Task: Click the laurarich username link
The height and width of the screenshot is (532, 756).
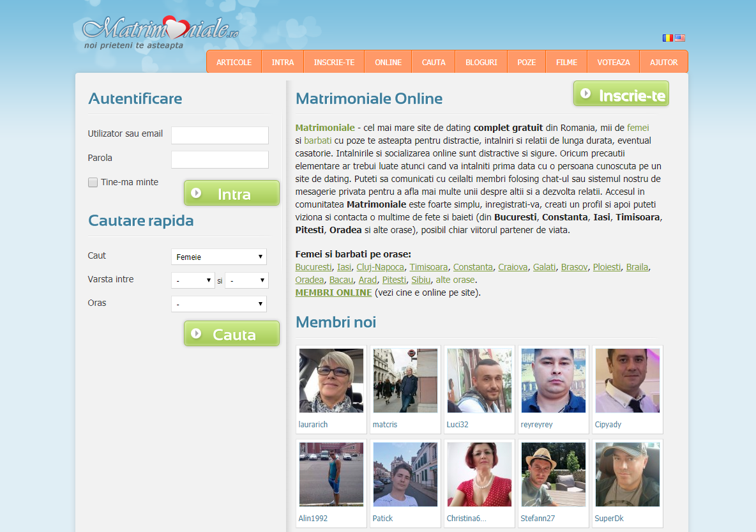Action: point(313,425)
